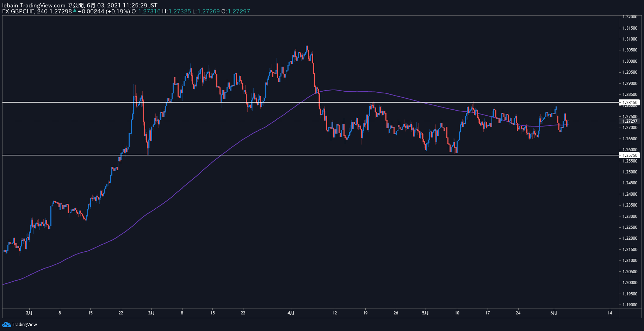Click the 4月 date on time axis
This screenshot has height=331, width=644.
[291, 313]
